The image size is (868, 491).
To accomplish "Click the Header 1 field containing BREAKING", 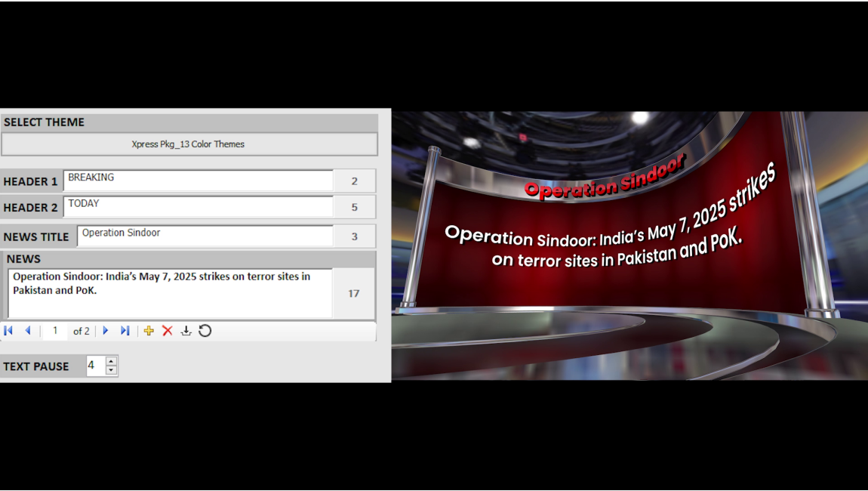I will coord(198,181).
